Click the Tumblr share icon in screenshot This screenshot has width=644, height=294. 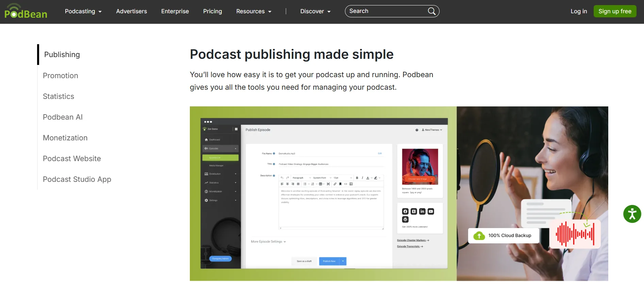tap(414, 211)
